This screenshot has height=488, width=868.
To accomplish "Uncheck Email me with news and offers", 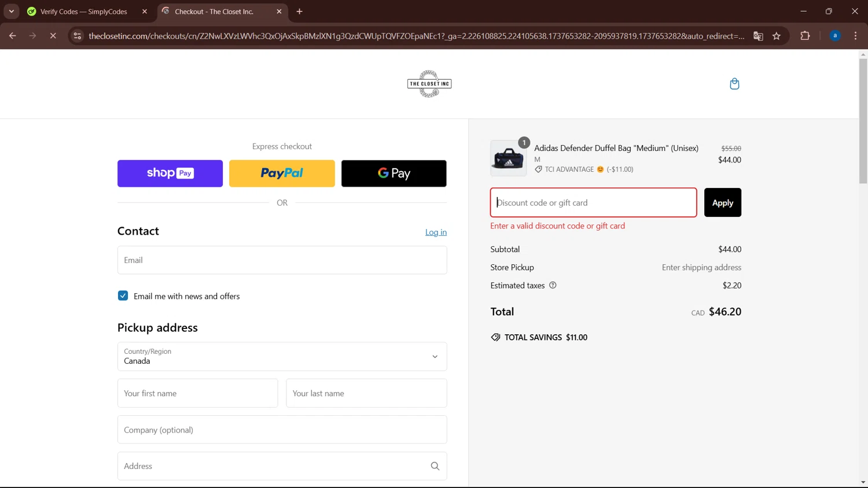I will coord(123,295).
